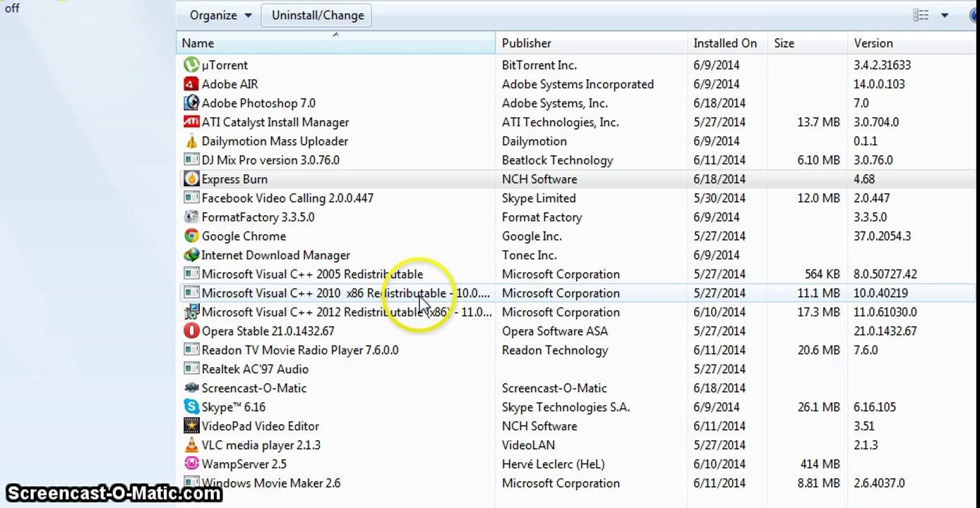The width and height of the screenshot is (980, 508).
Task: Click the Internet Download Manager icon
Action: [191, 255]
